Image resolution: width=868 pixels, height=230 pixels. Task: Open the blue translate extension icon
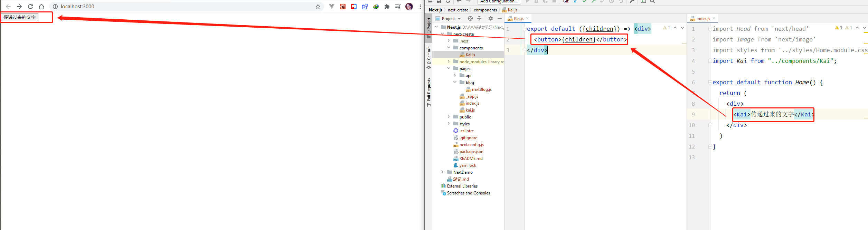[x=365, y=7]
